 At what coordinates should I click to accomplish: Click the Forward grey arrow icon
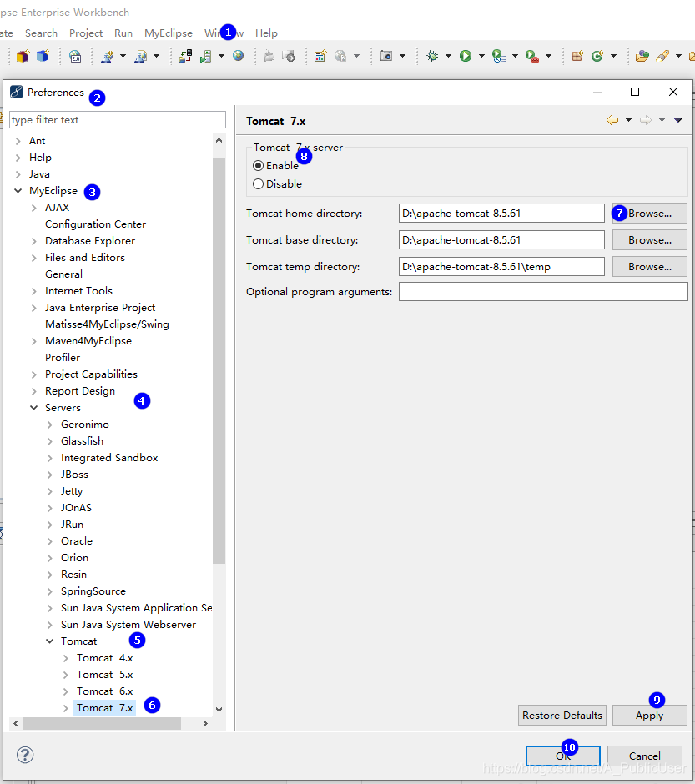coord(646,120)
